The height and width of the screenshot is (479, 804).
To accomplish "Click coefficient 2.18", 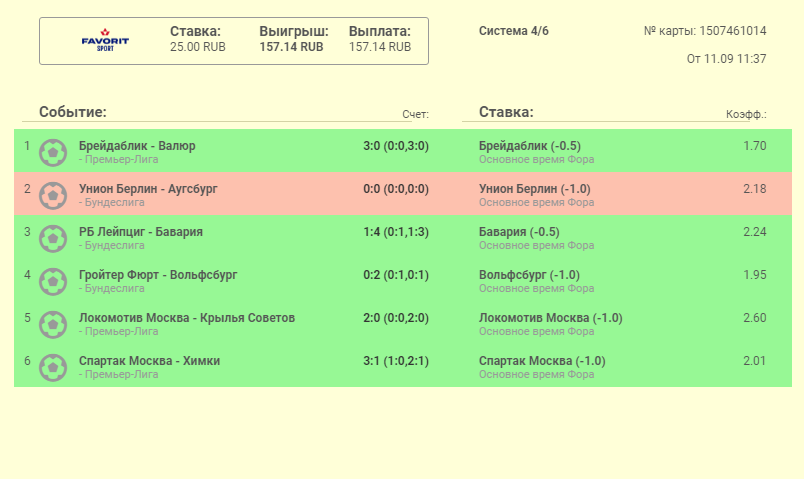I will pyautogui.click(x=755, y=189).
